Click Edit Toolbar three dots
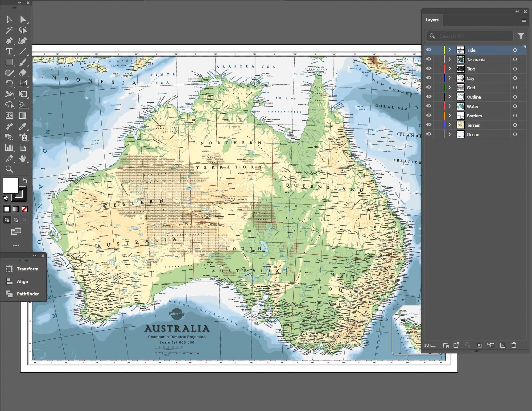532x411 pixels. point(16,246)
